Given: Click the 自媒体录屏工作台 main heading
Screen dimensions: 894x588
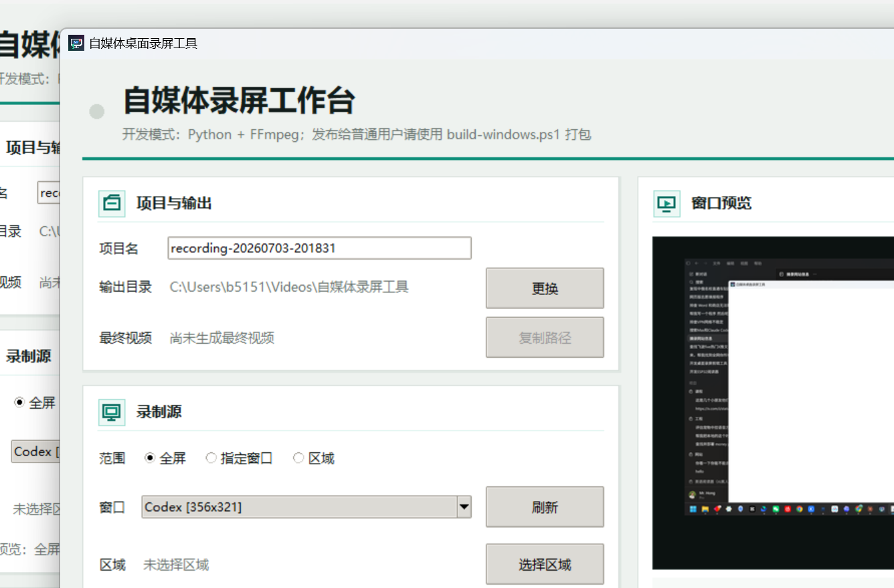Looking at the screenshot, I should 239,101.
